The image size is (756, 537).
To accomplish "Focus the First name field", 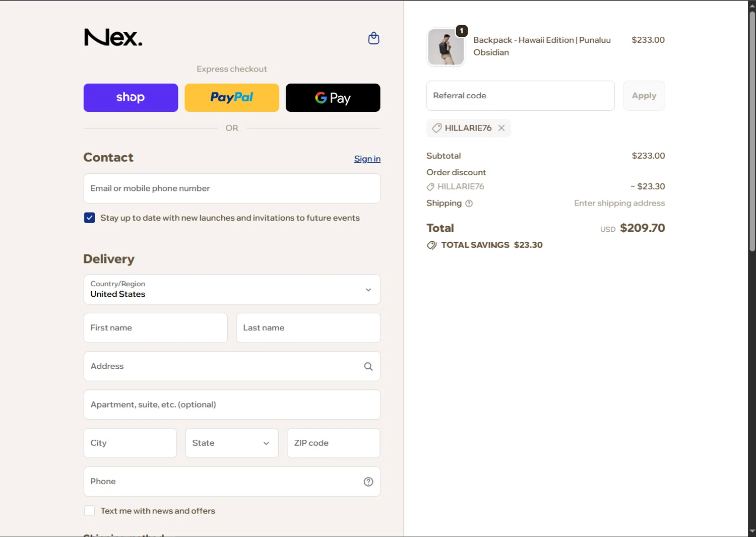I will tap(155, 328).
